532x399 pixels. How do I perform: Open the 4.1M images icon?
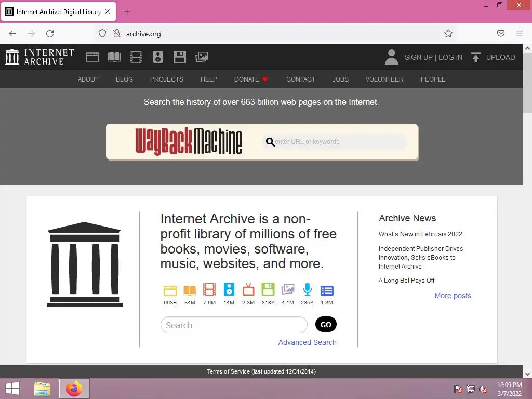288,289
